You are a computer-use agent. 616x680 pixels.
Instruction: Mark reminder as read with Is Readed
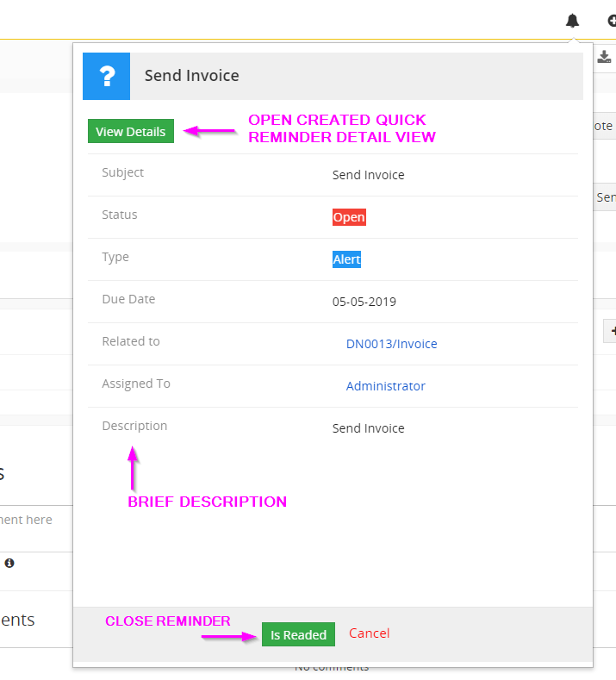click(x=298, y=634)
